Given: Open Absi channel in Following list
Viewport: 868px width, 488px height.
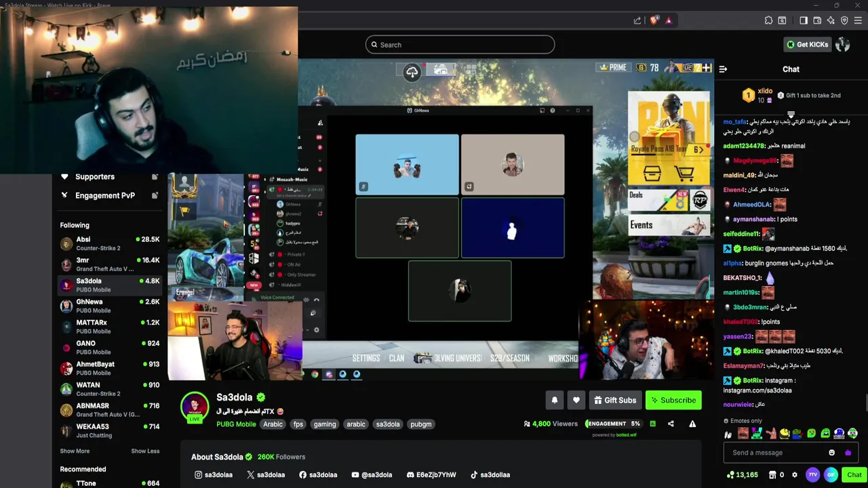Looking at the screenshot, I should tap(109, 243).
